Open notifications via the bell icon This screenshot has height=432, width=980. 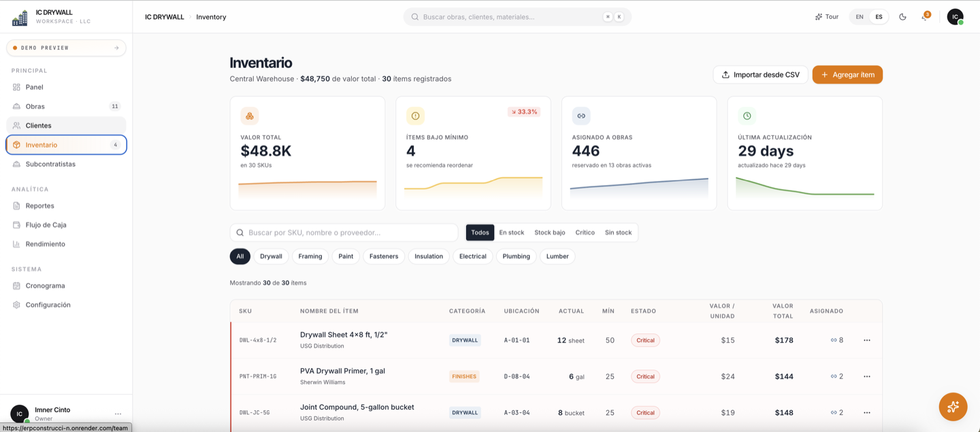[925, 17]
